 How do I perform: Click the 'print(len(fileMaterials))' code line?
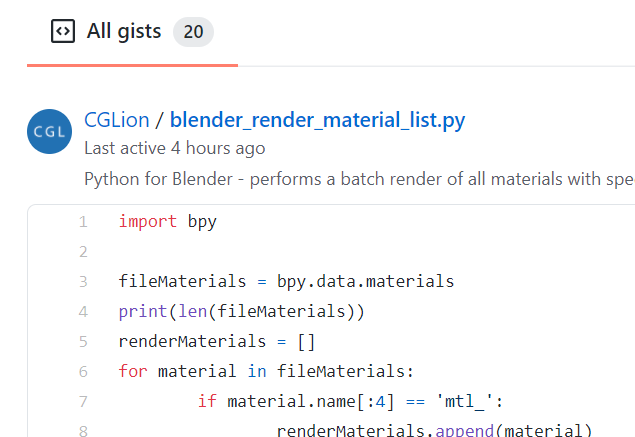click(x=241, y=312)
